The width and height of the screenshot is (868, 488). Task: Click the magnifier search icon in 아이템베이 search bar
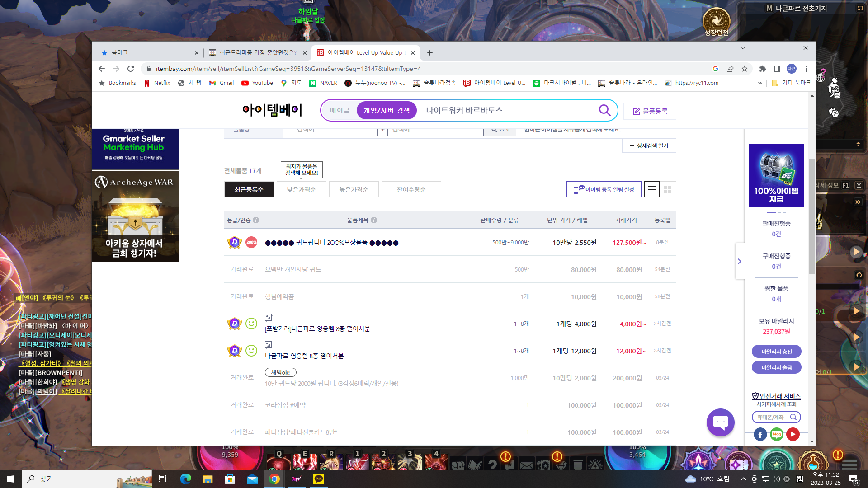[604, 110]
